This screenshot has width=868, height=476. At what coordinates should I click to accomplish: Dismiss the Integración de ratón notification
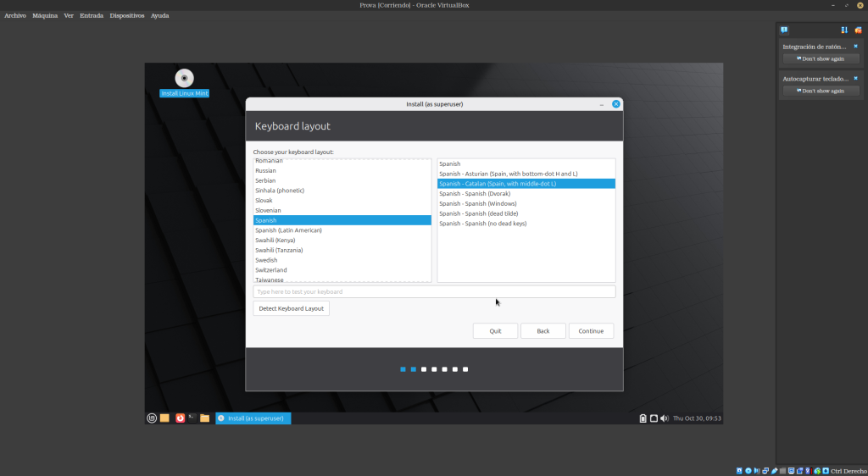[x=855, y=47]
